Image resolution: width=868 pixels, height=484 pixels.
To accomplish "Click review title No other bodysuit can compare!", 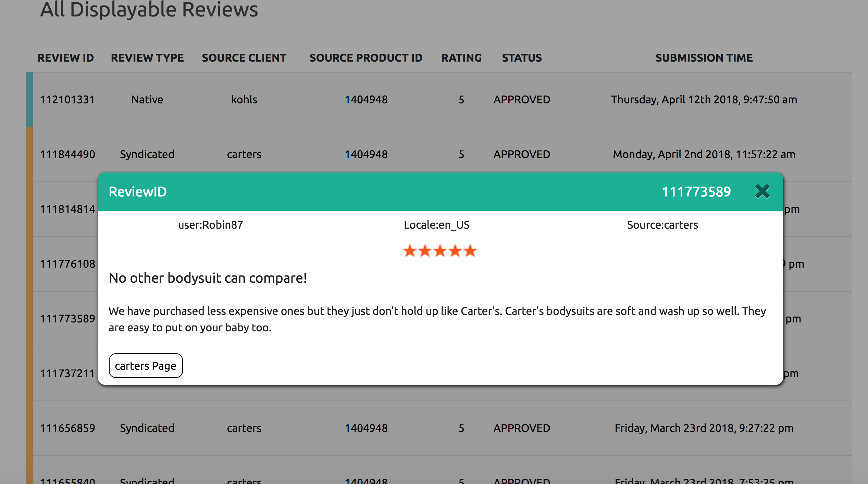I will [208, 278].
